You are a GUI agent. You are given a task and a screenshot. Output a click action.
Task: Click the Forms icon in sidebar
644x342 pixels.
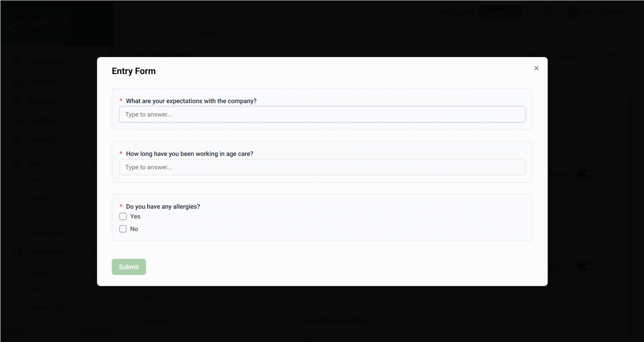pos(17,273)
